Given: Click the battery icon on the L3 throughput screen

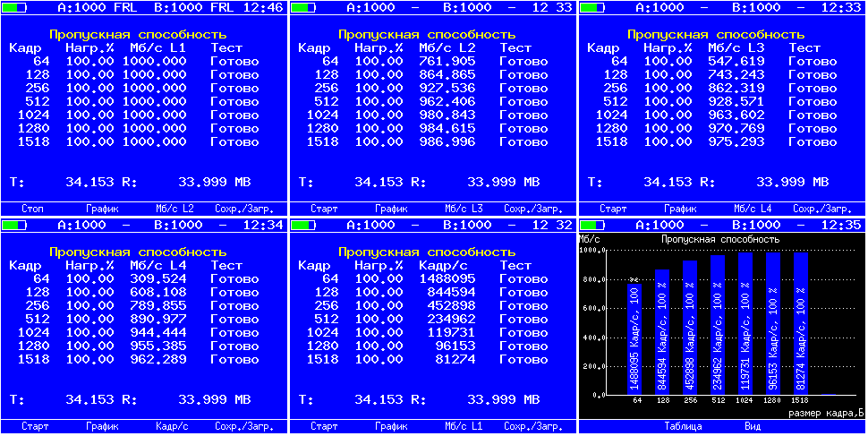Looking at the screenshot, I should 591,8.
